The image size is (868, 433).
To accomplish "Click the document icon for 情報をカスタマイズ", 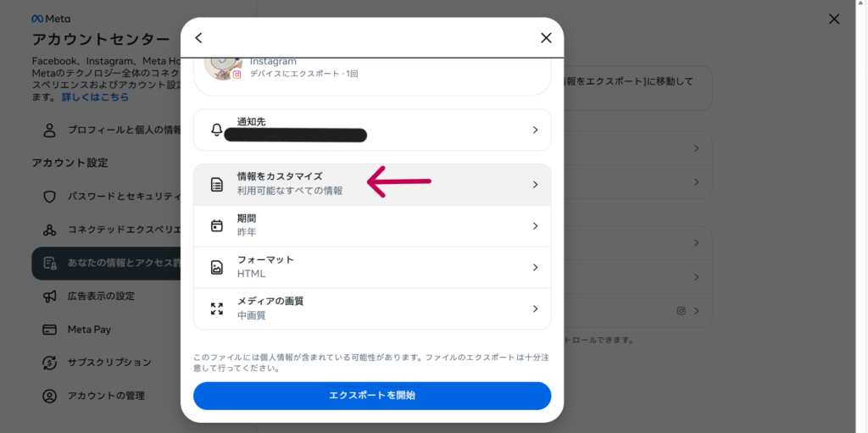I will [217, 185].
